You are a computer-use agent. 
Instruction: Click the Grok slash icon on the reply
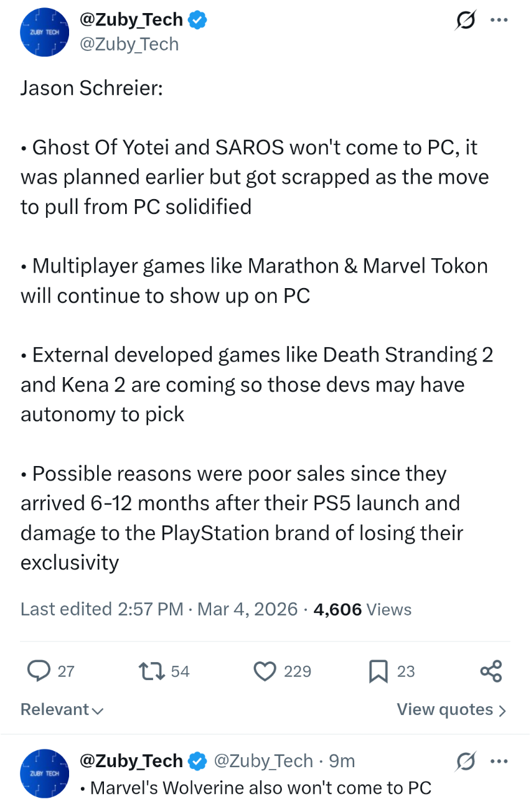coord(465,761)
